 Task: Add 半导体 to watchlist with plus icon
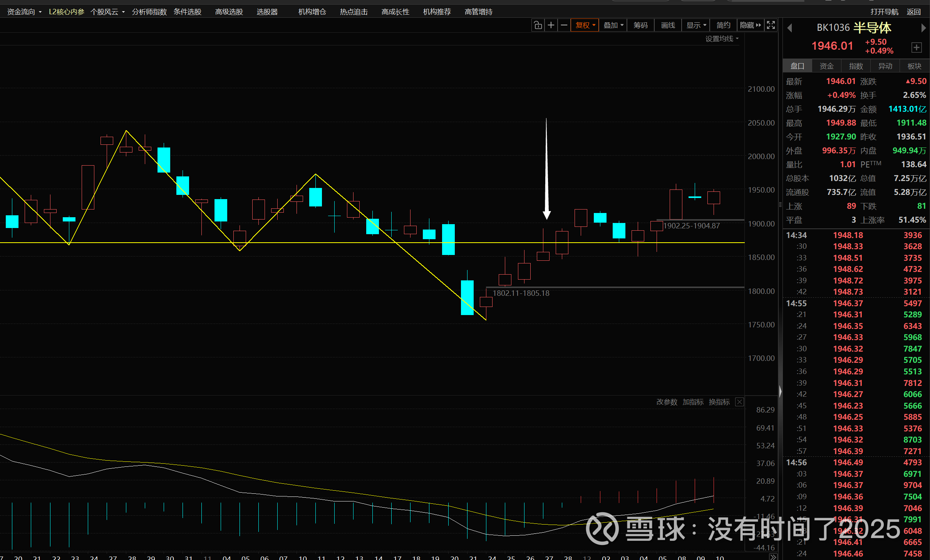(x=916, y=47)
